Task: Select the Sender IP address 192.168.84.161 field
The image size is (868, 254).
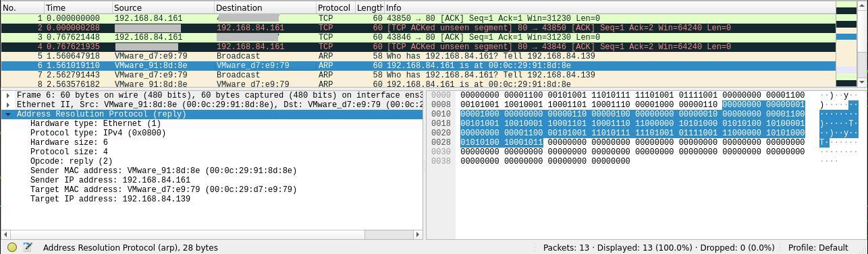Action: (x=110, y=181)
